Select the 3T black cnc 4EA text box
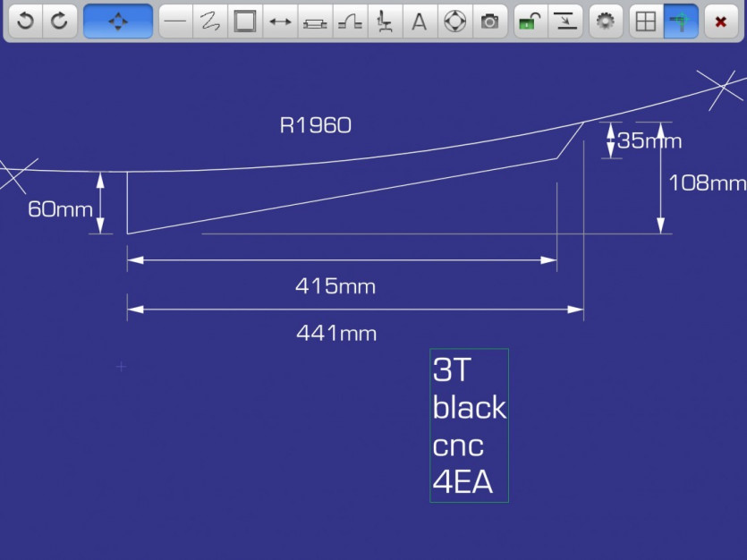 470,425
